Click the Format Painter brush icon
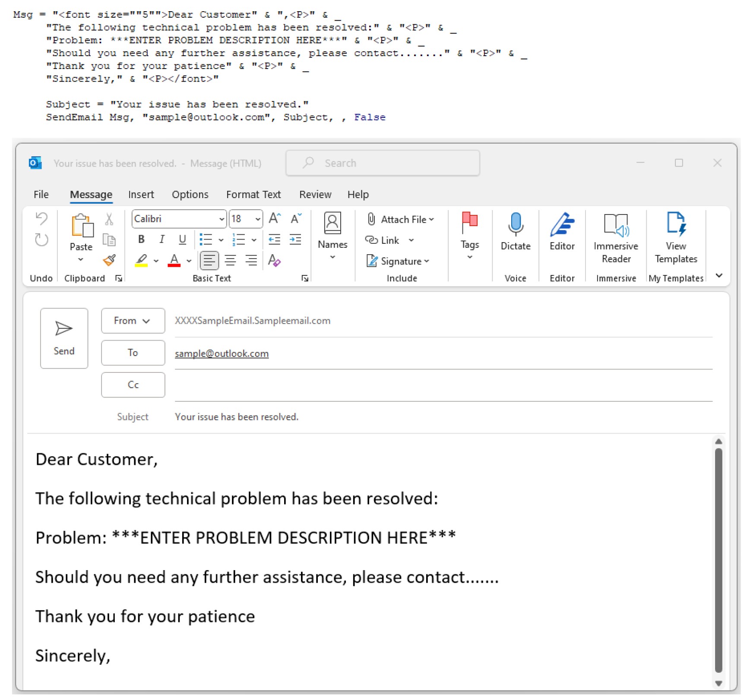 click(x=109, y=260)
